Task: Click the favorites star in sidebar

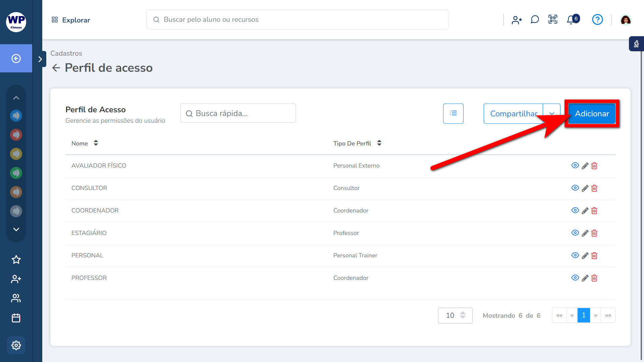Action: pyautogui.click(x=16, y=260)
